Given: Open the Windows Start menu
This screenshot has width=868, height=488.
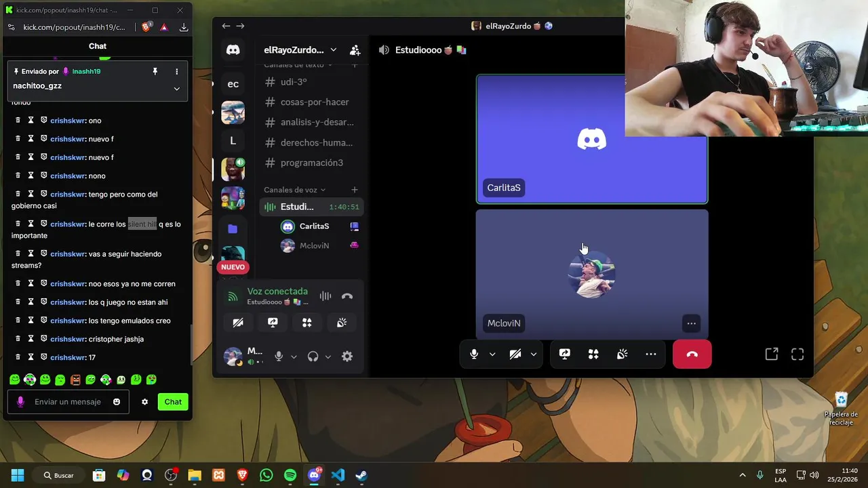Looking at the screenshot, I should click(x=18, y=475).
